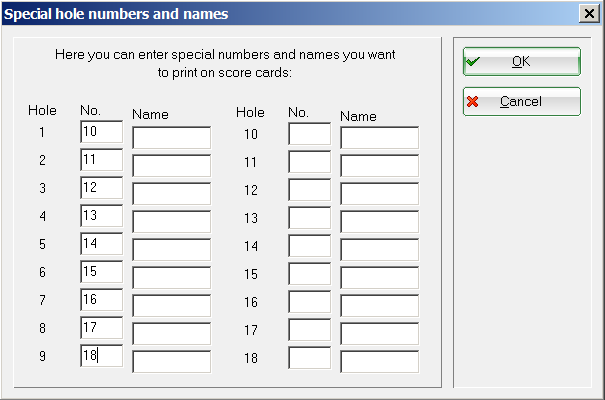The image size is (605, 400).
Task: Select the No. field for hole 3
Action: coord(101,189)
